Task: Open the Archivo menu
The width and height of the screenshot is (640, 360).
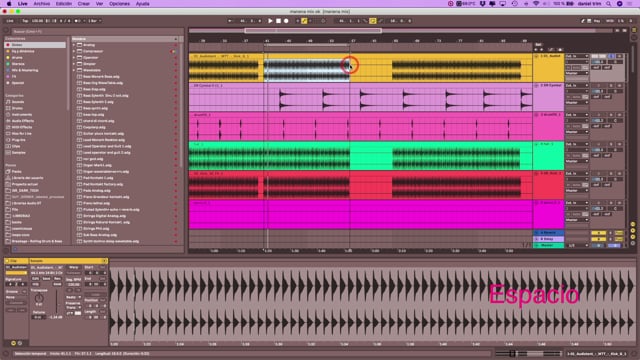Action: (x=42, y=4)
